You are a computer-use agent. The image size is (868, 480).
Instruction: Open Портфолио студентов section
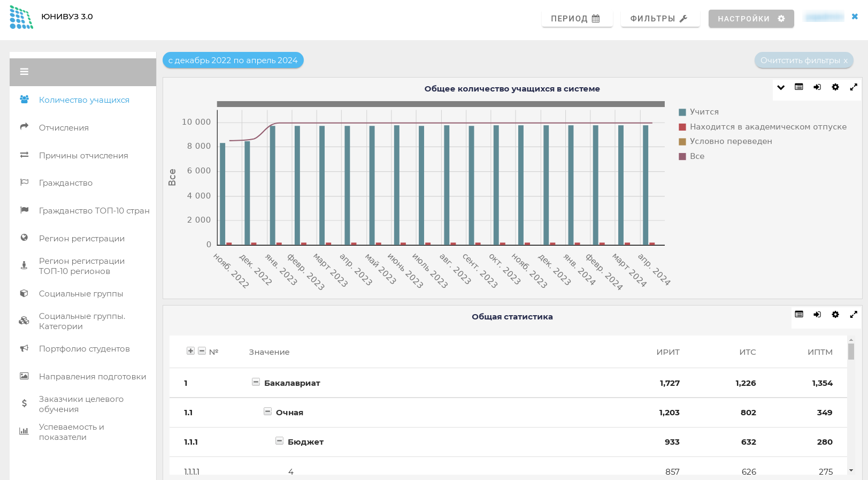[x=85, y=349]
